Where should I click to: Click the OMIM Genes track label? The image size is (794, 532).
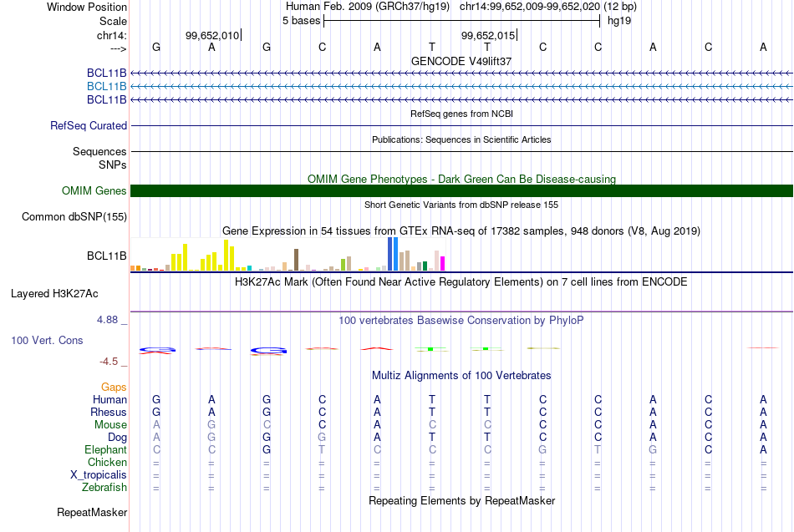click(x=94, y=190)
